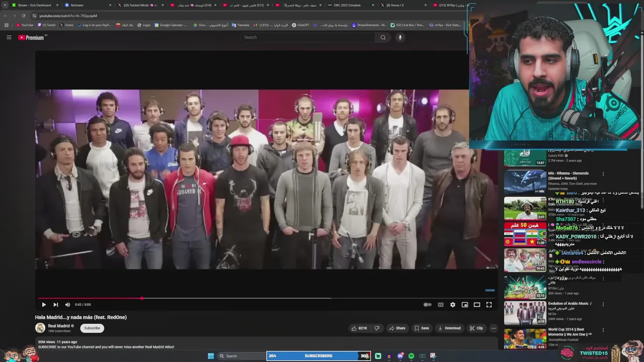Image resolution: width=644 pixels, height=362 pixels.
Task: Open video player settings gear
Action: 453,304
